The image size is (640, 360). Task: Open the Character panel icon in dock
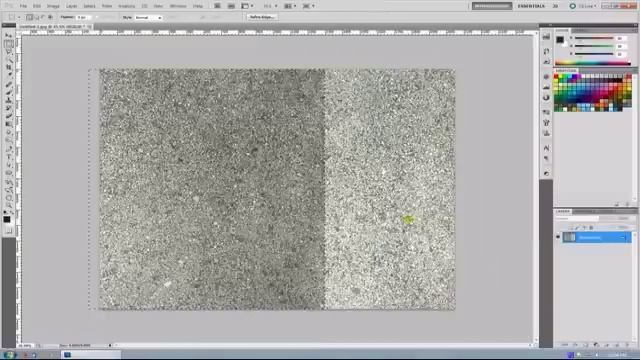pos(547,148)
